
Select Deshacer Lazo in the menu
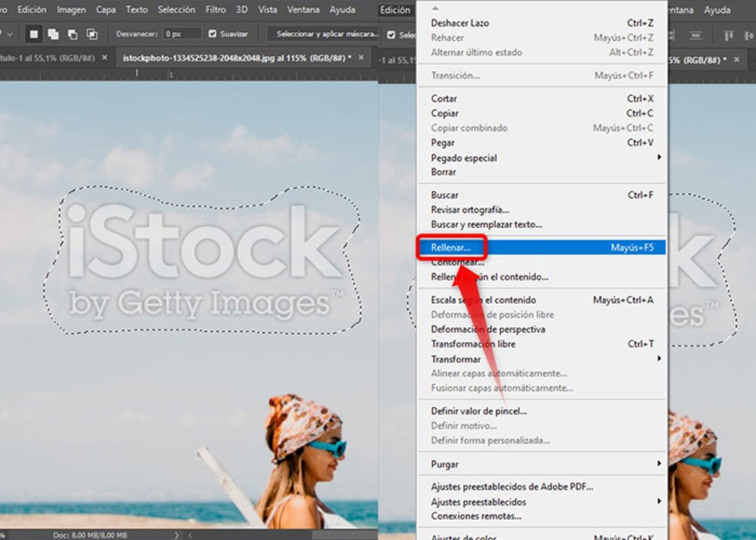(459, 23)
